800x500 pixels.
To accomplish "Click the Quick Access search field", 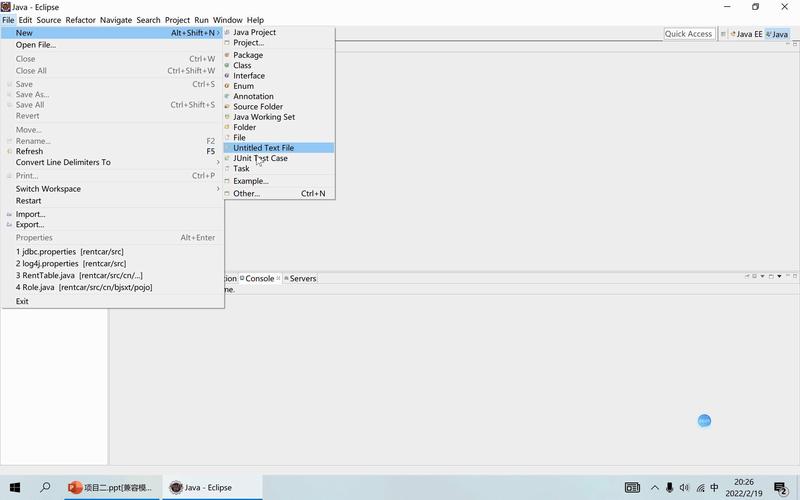I will (688, 34).
